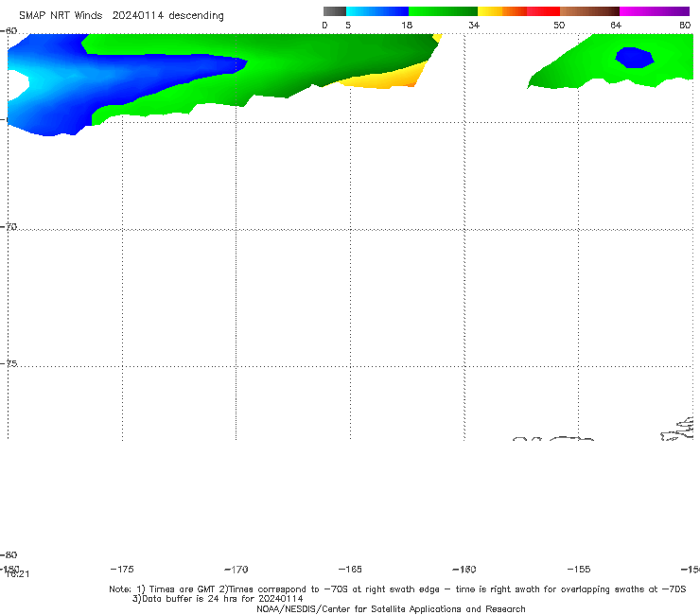The height and width of the screenshot is (615, 700).
Task: Click the '5' tick label under color bar
Action: pos(348,25)
